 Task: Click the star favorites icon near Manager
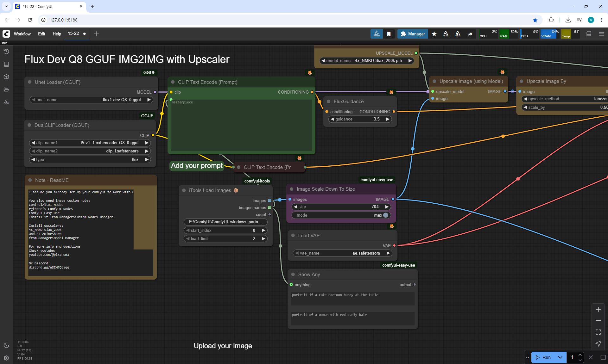click(434, 34)
